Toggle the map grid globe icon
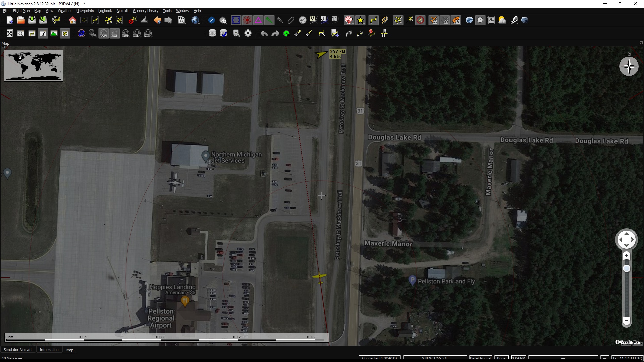Screen dimensions: 644x362 (469, 20)
